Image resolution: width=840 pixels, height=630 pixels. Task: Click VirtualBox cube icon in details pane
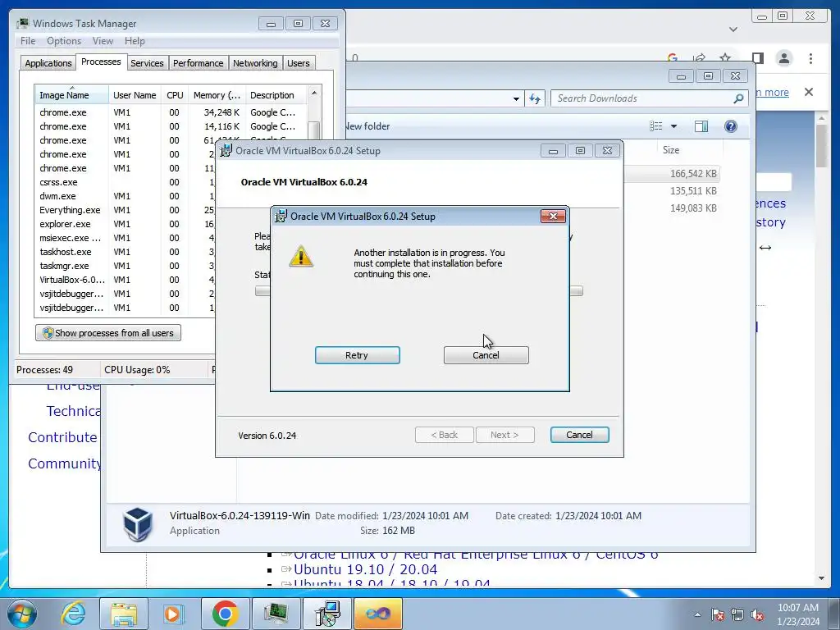pyautogui.click(x=138, y=524)
